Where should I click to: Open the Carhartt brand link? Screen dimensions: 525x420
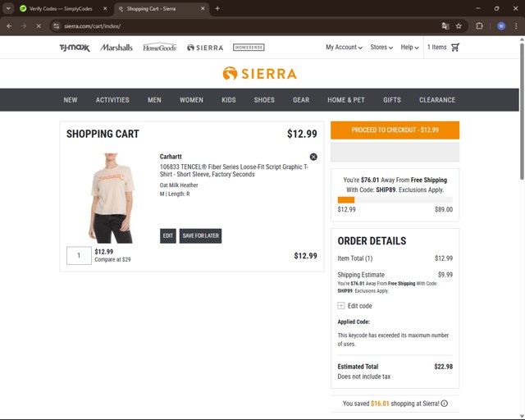coord(171,157)
